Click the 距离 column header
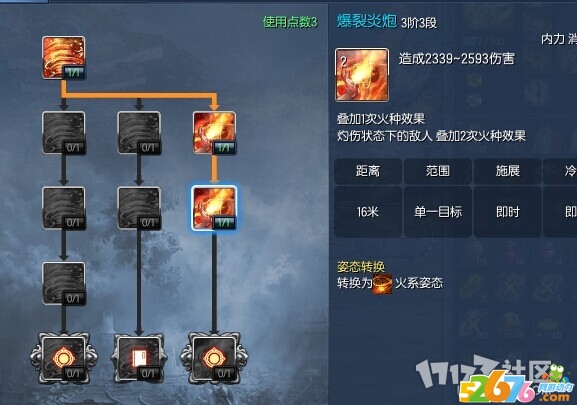577x405 pixels. tap(368, 171)
